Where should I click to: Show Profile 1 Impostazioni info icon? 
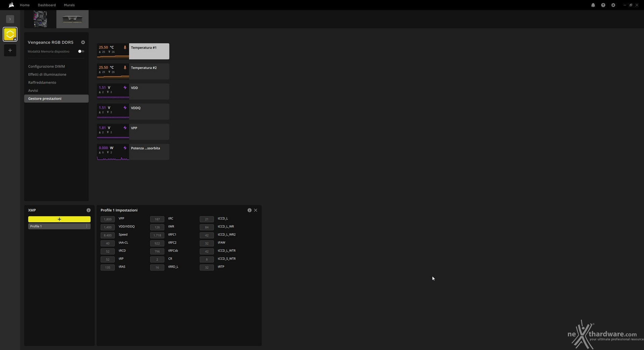click(249, 210)
